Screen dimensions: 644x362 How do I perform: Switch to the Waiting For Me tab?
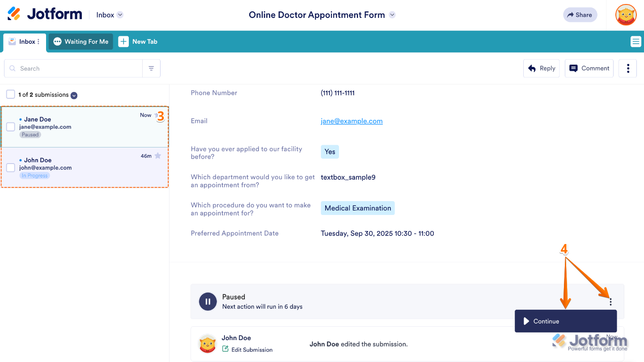[x=81, y=41]
